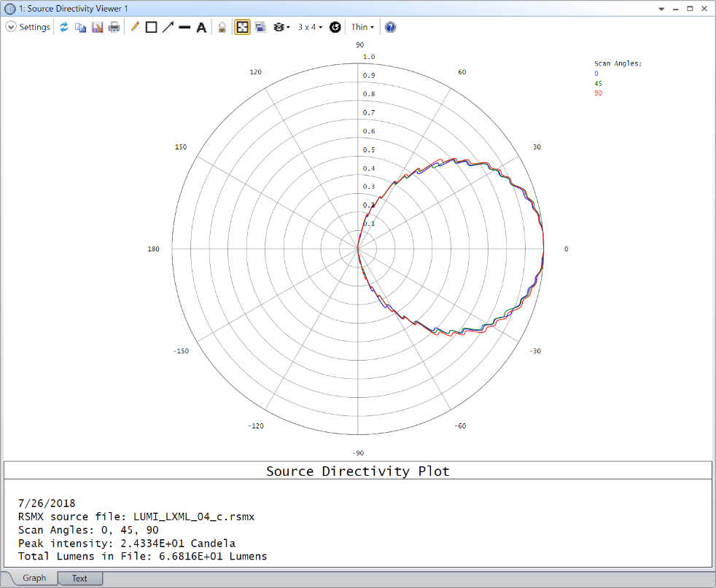Close the Source Directivity Viewer window
The width and height of the screenshot is (716, 588).
click(x=704, y=9)
